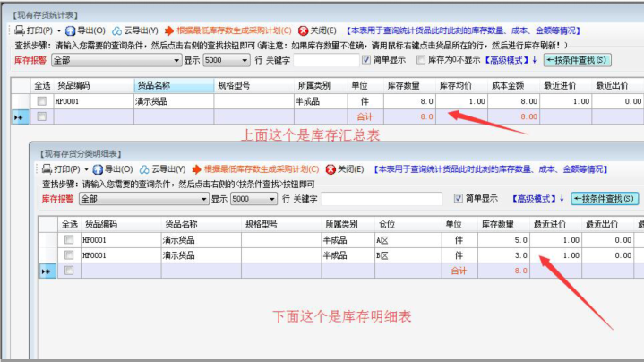Click orange arrow purchase plan icon in upper window
The image size is (644, 362).
tap(169, 30)
